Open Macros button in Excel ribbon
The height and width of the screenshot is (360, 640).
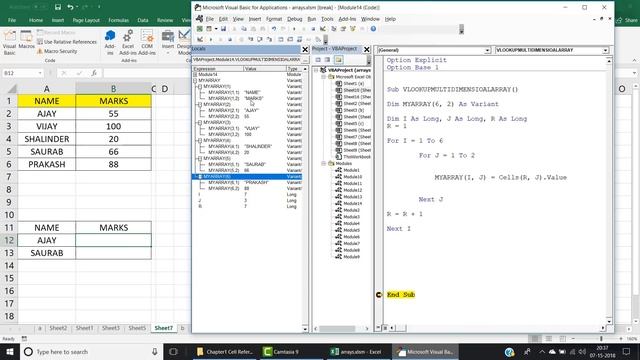click(27, 40)
